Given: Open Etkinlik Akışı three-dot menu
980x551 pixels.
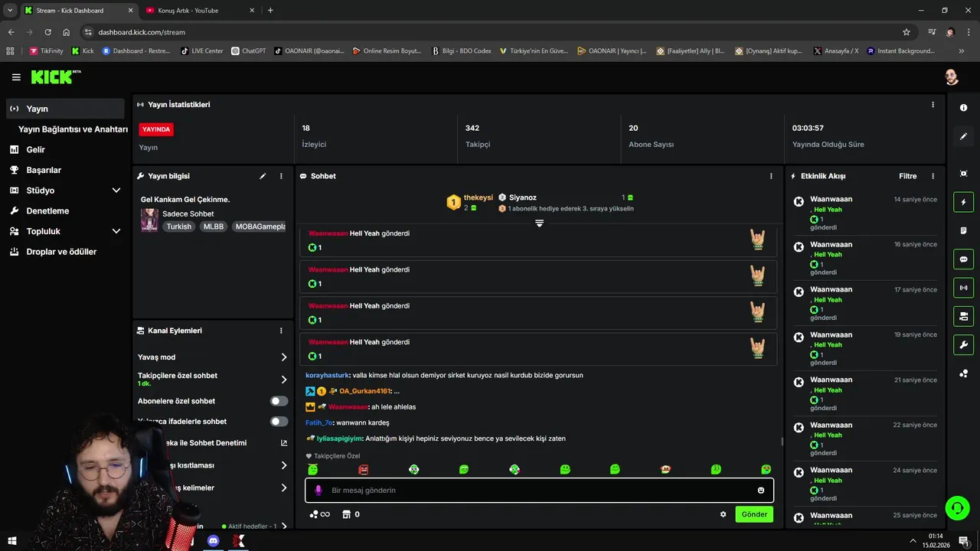Looking at the screenshot, I should (x=933, y=176).
